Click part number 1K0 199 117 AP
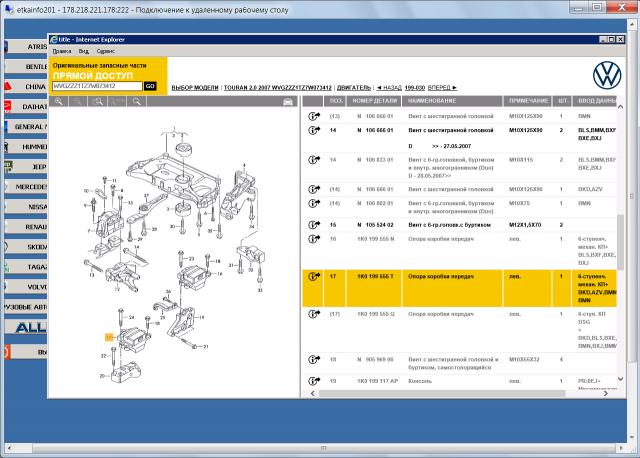 pyautogui.click(x=377, y=381)
